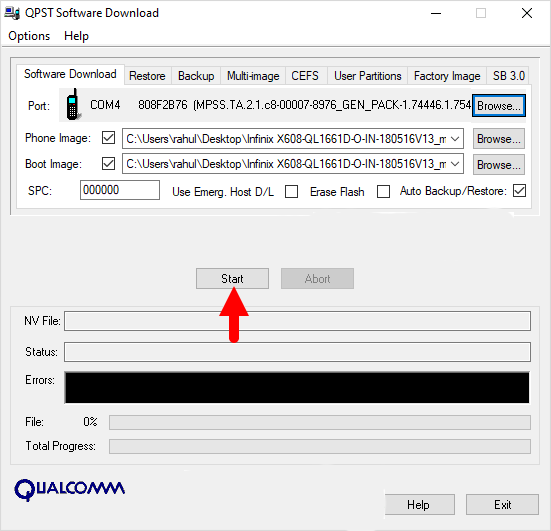Click Browse button for Phone Image
The height and width of the screenshot is (531, 551).
499,139
